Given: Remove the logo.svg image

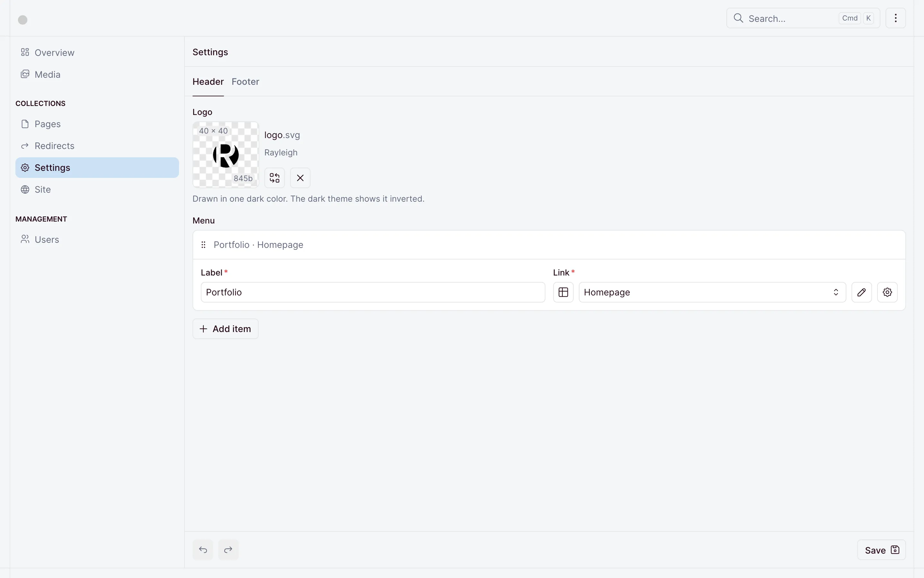Looking at the screenshot, I should (x=300, y=178).
